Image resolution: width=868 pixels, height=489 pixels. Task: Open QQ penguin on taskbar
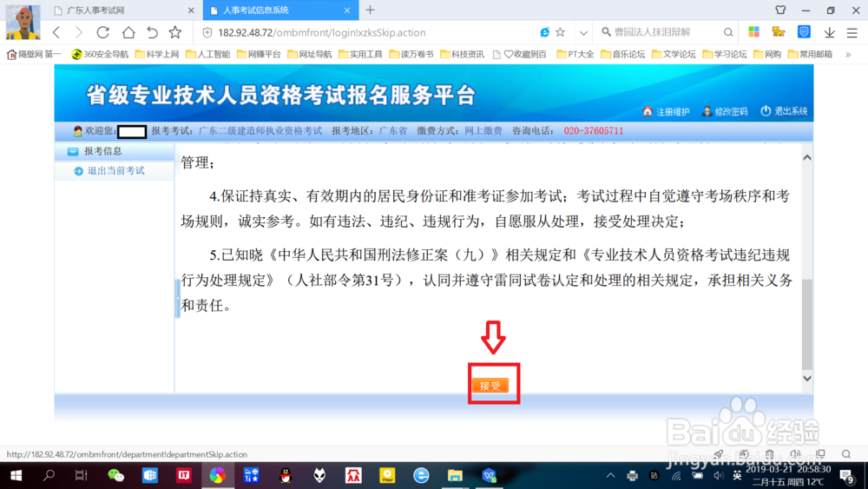coord(286,475)
